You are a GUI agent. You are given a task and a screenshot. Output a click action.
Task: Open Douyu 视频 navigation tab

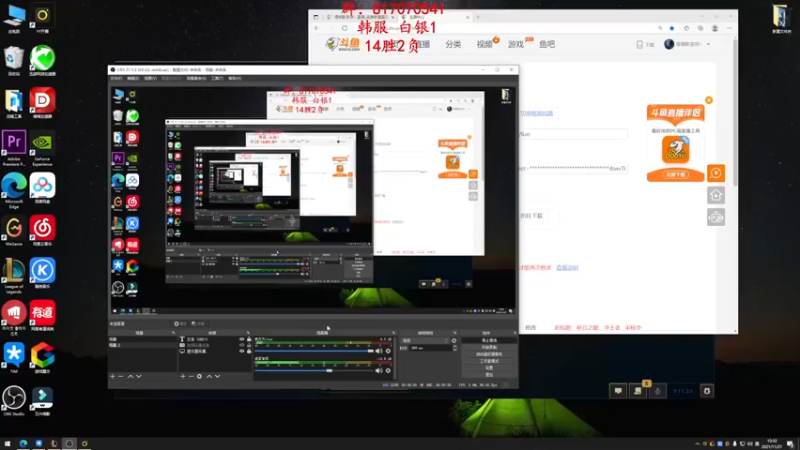coord(485,44)
